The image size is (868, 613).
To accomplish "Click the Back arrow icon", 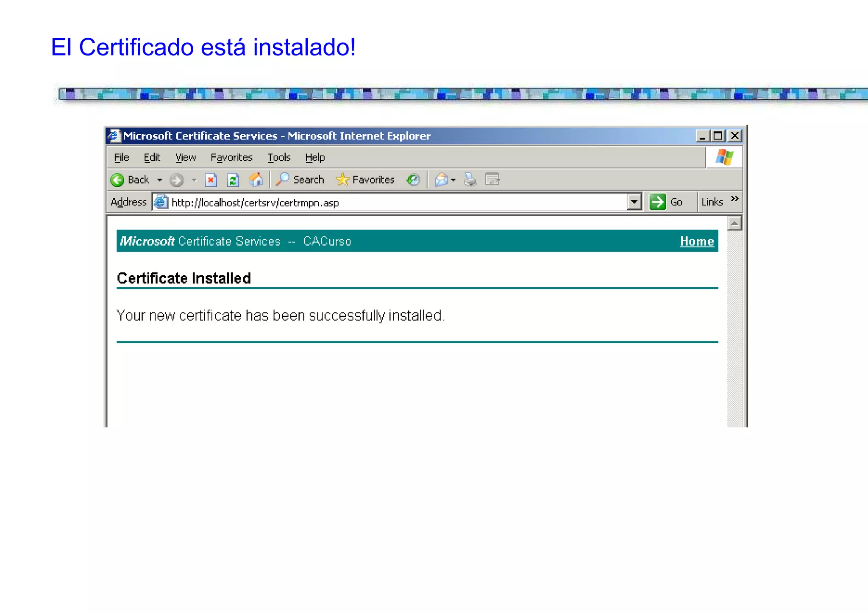I will coord(117,180).
